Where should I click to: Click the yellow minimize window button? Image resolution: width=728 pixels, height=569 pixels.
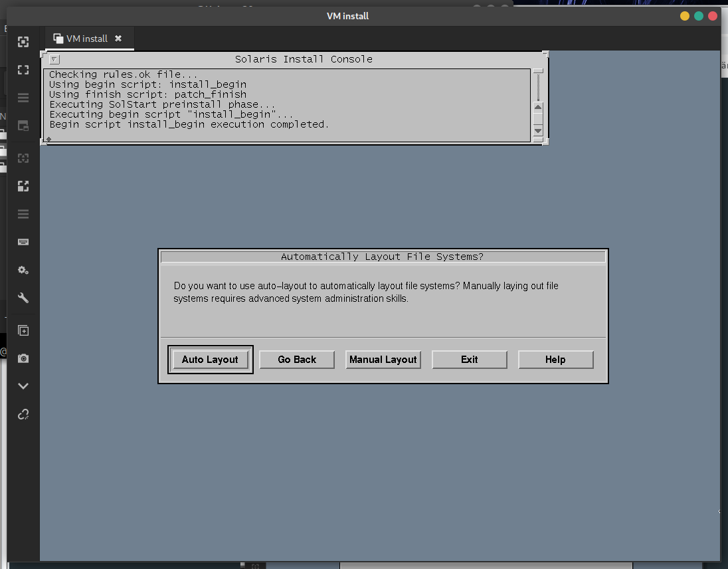(684, 16)
